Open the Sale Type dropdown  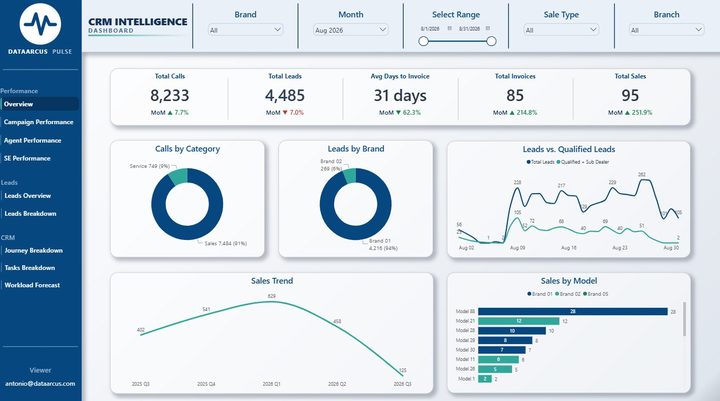click(561, 30)
